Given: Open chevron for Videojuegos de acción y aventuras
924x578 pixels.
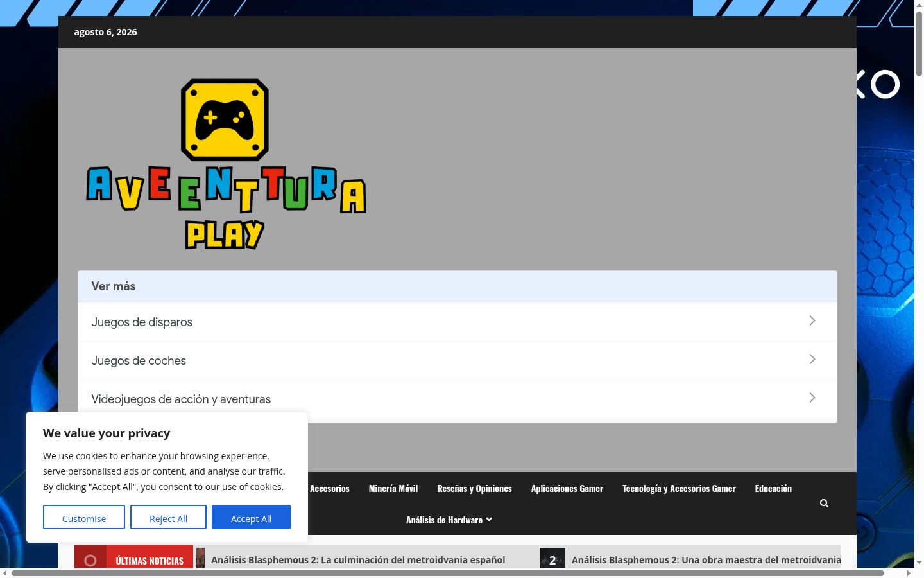Looking at the screenshot, I should 812,398.
